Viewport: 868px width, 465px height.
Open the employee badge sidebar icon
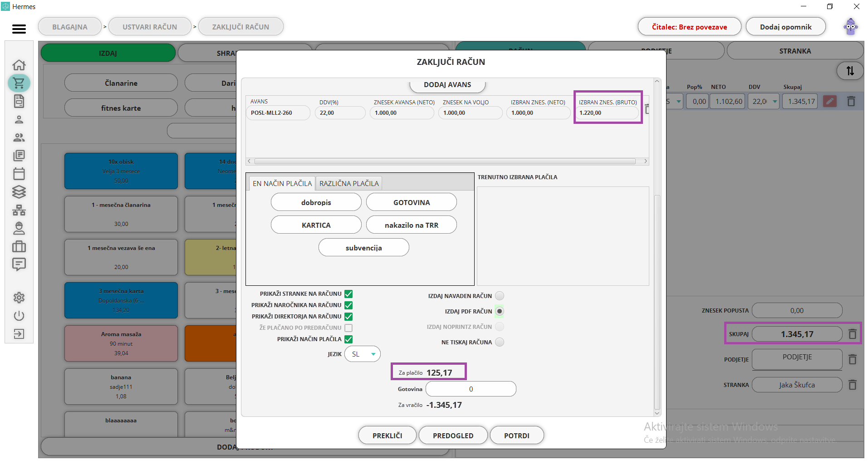tap(19, 228)
